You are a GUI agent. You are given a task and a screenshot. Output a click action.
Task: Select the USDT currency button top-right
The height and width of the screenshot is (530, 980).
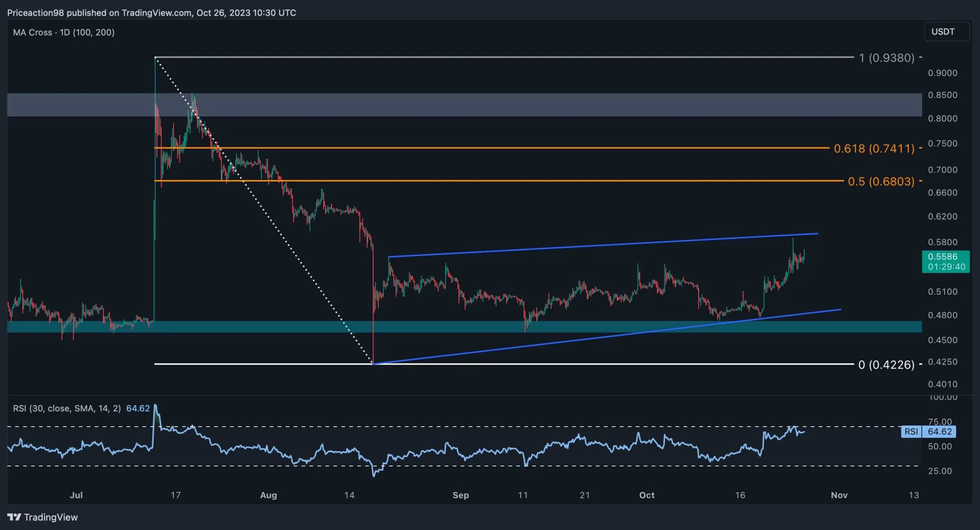click(947, 32)
